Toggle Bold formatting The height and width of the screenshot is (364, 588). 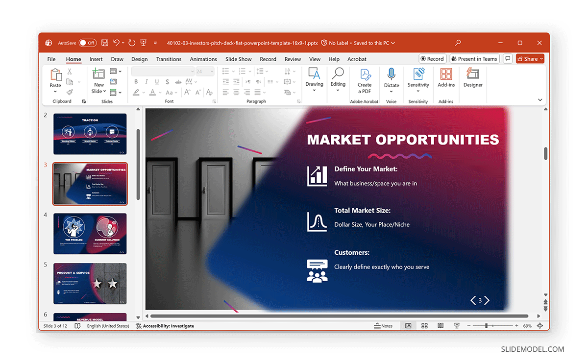(x=136, y=82)
